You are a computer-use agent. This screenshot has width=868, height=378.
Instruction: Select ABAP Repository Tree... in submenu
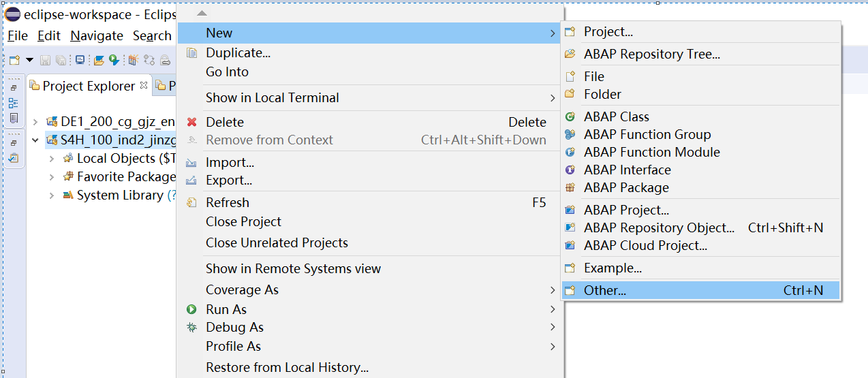click(x=700, y=54)
